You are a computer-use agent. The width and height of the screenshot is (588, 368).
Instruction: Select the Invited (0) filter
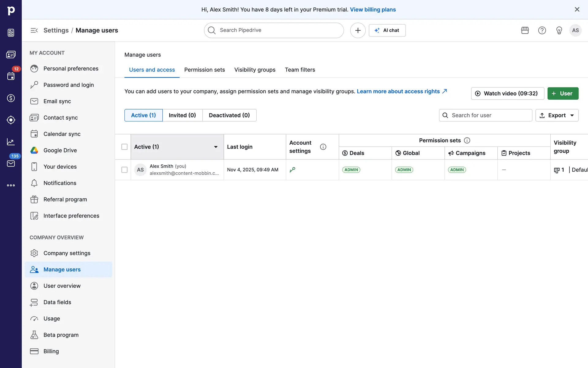[182, 115]
